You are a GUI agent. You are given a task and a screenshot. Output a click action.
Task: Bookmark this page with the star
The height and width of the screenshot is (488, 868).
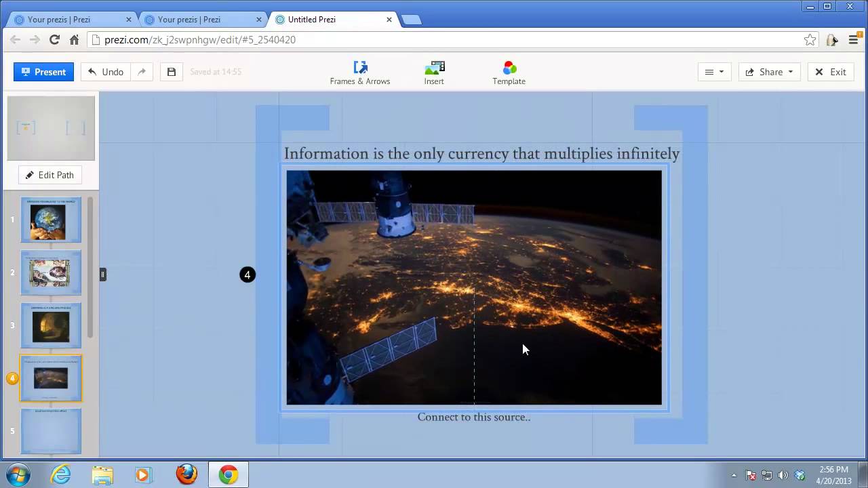[810, 40]
